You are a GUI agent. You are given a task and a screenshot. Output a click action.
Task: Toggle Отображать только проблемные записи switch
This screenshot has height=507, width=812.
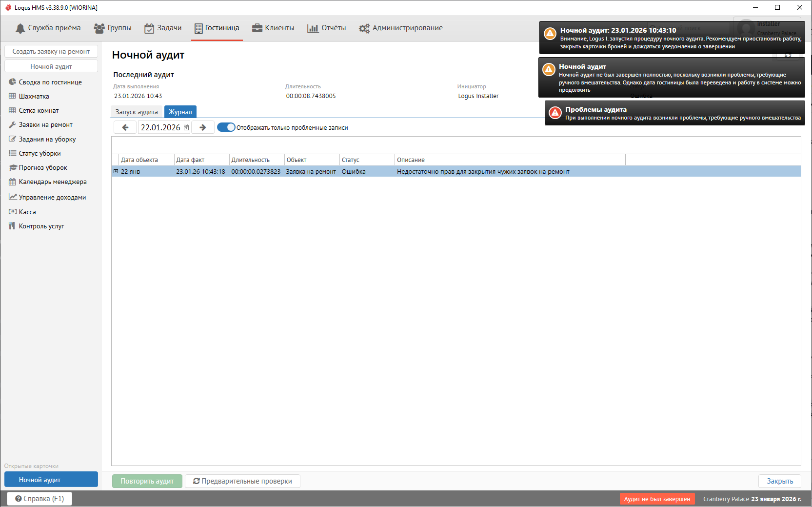pyautogui.click(x=226, y=127)
